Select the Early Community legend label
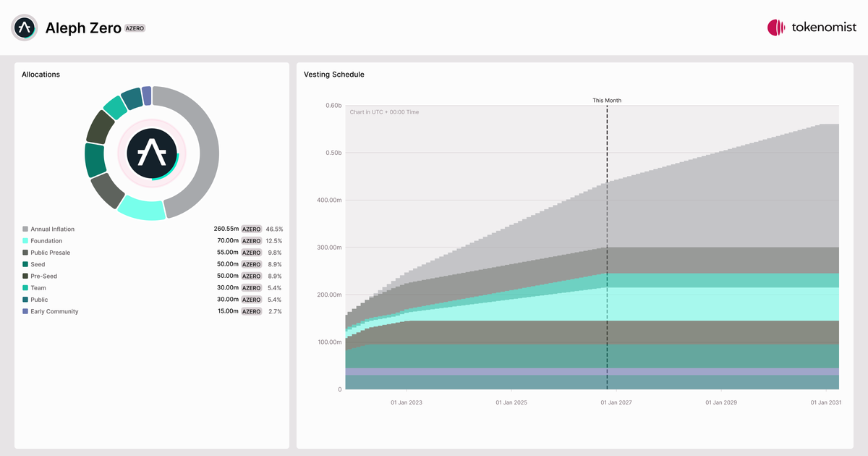Screen dimensions: 868x456 pyautogui.click(x=54, y=311)
